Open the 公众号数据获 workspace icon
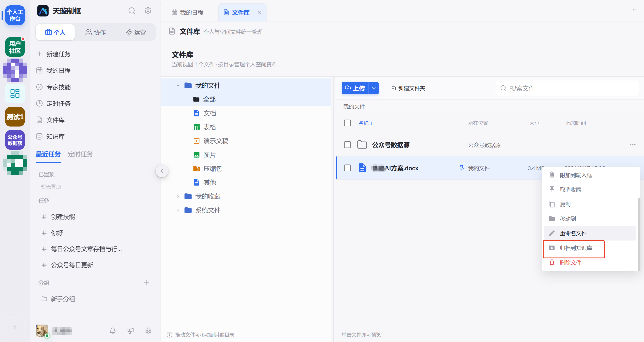 coord(15,140)
